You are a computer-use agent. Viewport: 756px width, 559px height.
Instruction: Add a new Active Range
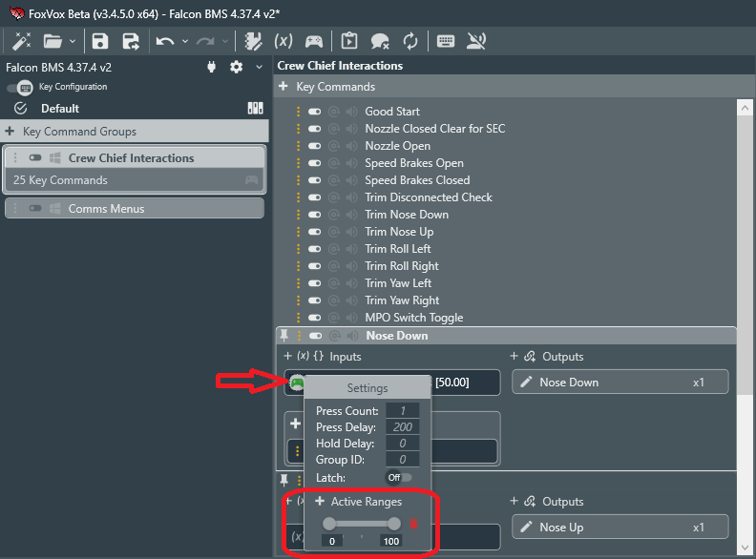(x=320, y=501)
